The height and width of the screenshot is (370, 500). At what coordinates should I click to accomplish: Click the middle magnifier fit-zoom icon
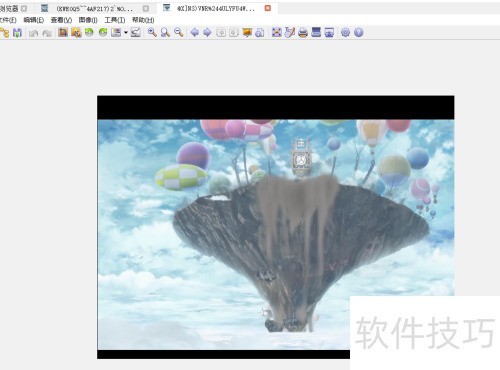tap(165, 32)
